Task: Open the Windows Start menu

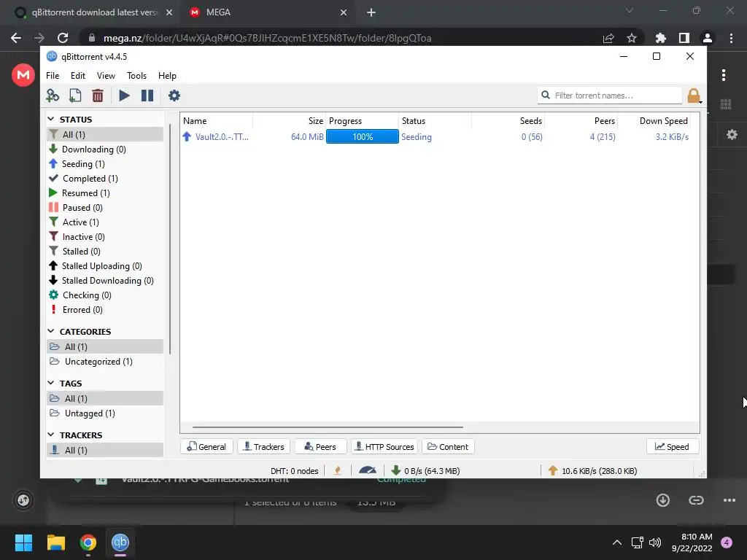Action: pyautogui.click(x=23, y=542)
